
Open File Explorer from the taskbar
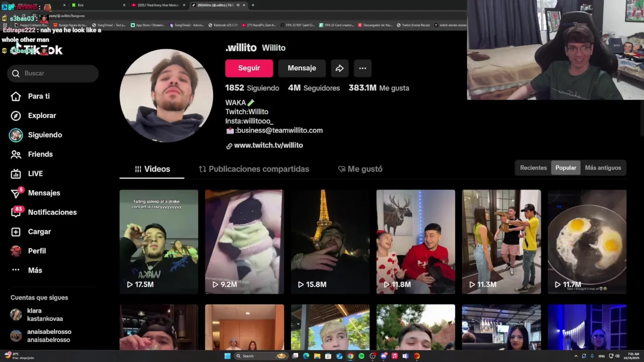tap(317, 356)
